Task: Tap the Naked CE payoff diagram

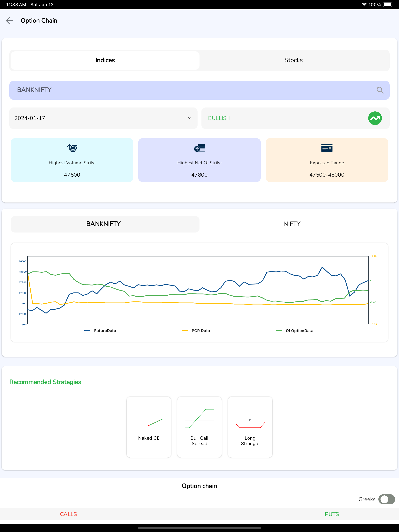Action: coord(149,422)
